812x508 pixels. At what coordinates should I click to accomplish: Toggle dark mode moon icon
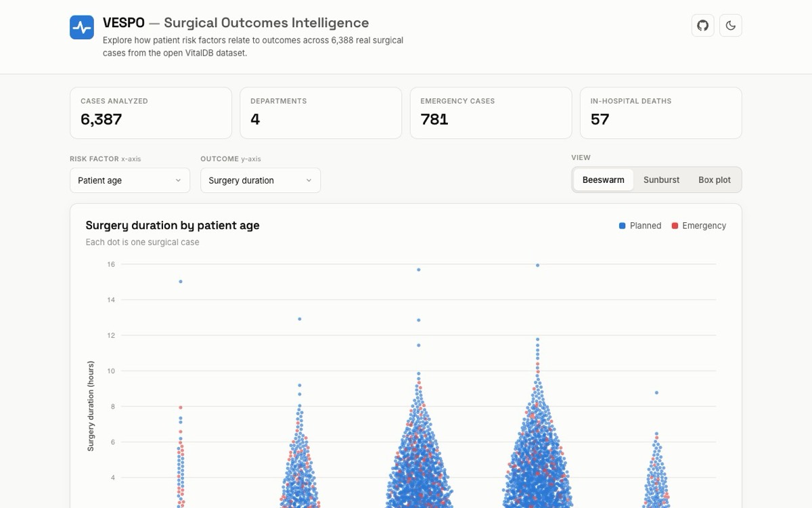[731, 26]
